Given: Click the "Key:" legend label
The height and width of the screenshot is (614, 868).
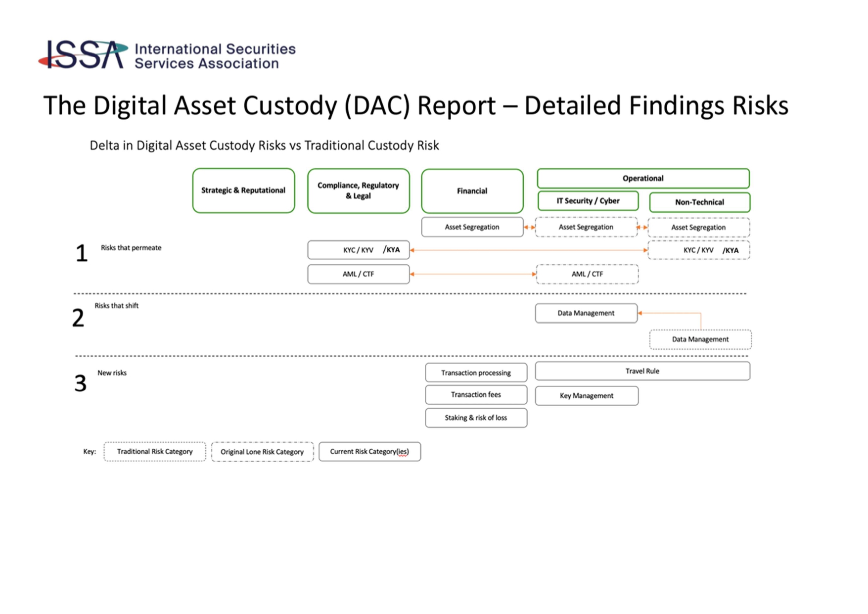Looking at the screenshot, I should [90, 452].
